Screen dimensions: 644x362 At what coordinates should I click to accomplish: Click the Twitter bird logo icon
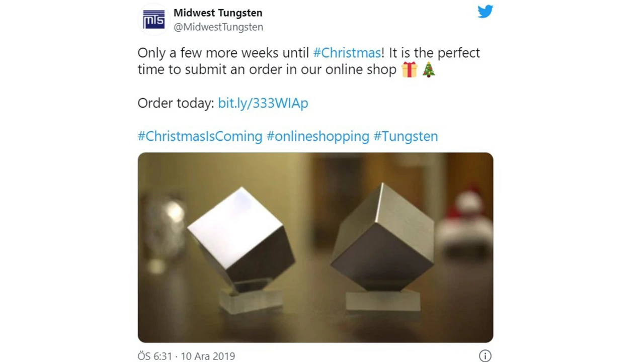pos(485,12)
